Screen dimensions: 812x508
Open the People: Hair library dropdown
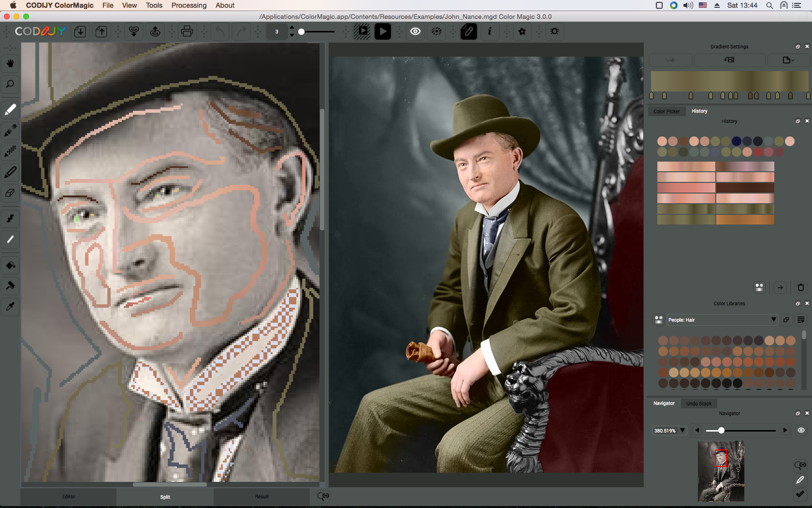[722, 320]
